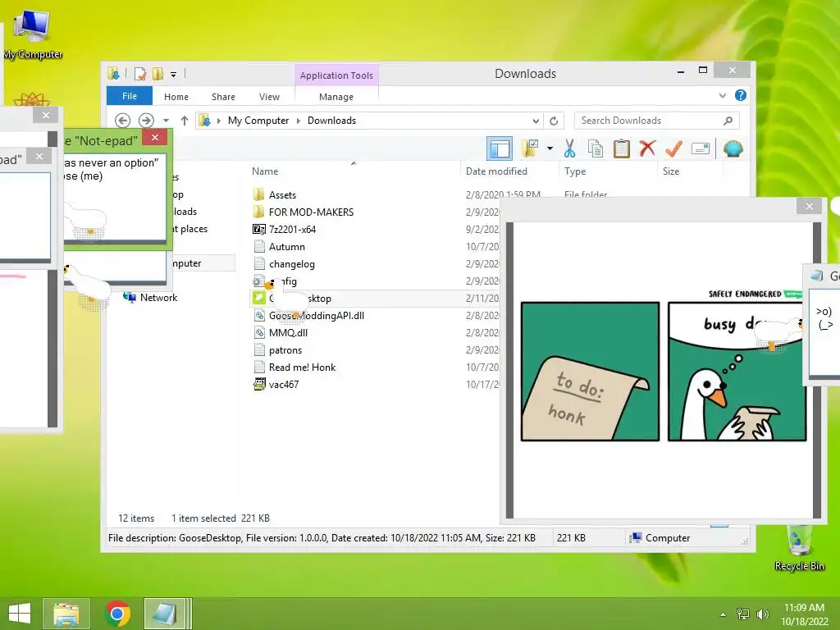
Task: Click the volume speaker tray icon
Action: (x=762, y=614)
